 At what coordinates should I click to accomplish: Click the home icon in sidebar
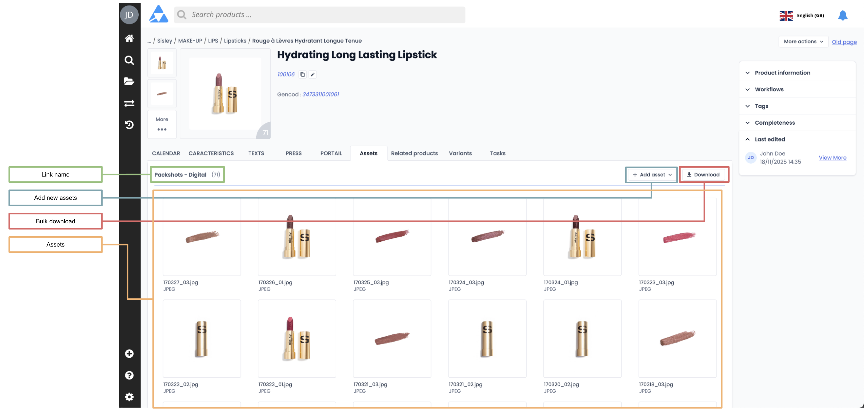point(129,38)
